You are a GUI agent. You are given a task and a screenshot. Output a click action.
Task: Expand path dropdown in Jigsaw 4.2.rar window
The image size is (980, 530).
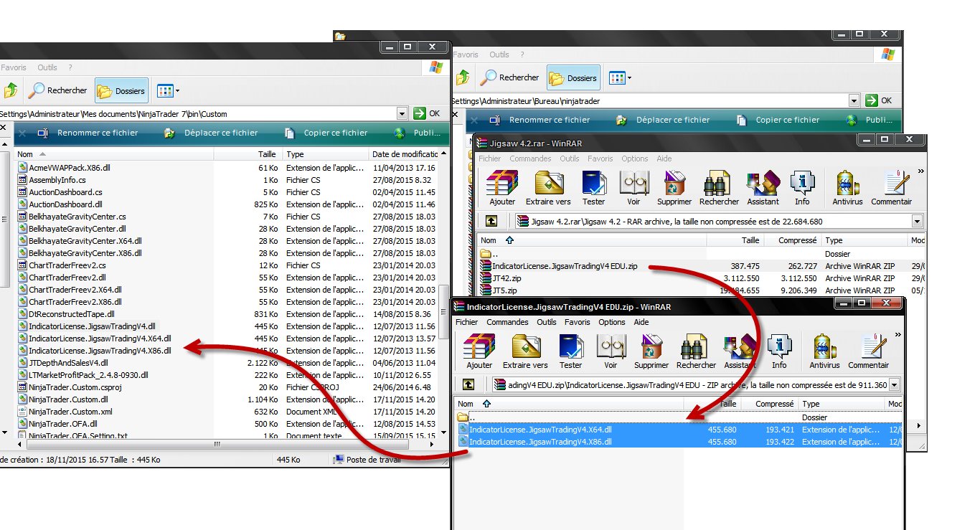pyautogui.click(x=917, y=221)
